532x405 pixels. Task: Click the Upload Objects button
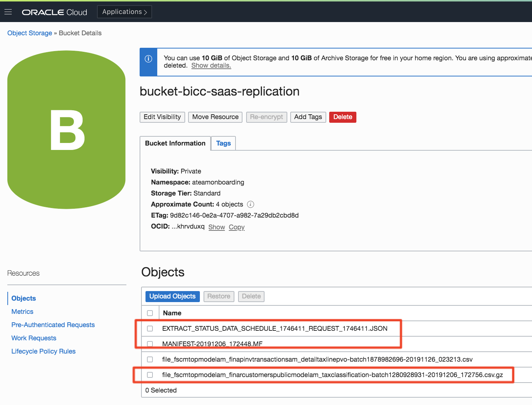click(x=172, y=296)
